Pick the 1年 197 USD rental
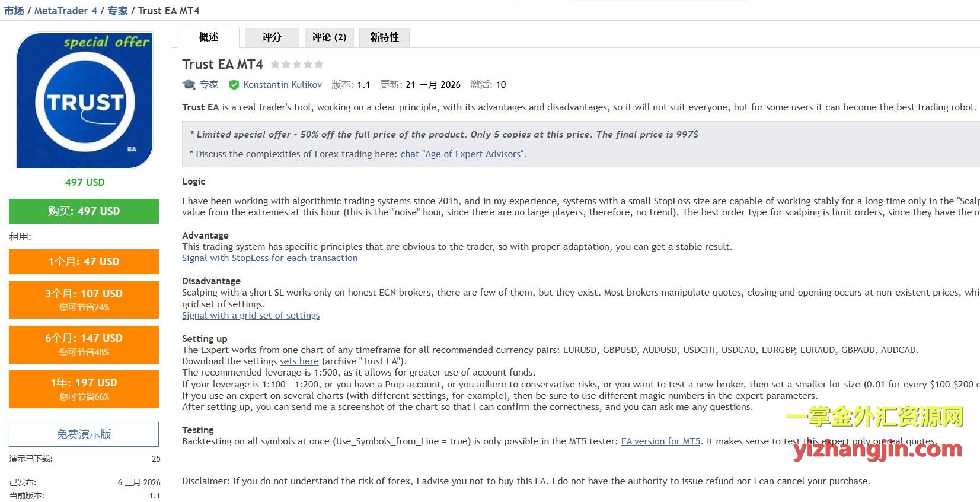This screenshot has width=980, height=502. point(84,389)
